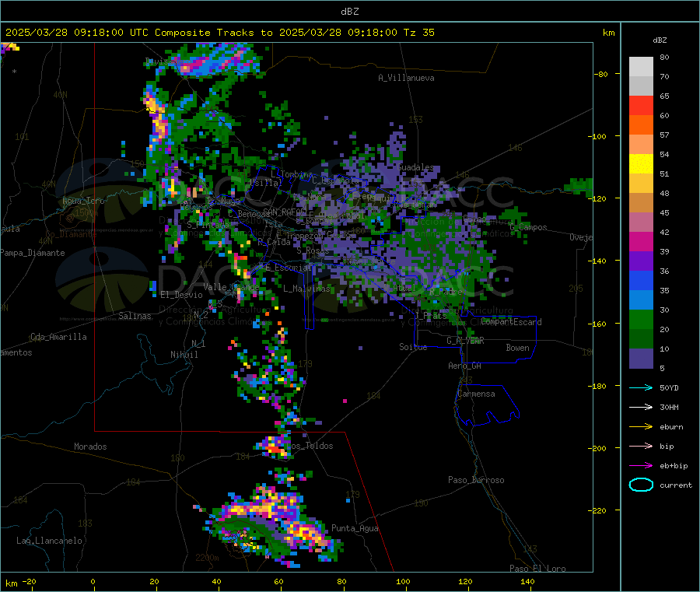The image size is (700, 592).
Task: Click the orange 60 dBZ color swatch
Action: tap(641, 125)
